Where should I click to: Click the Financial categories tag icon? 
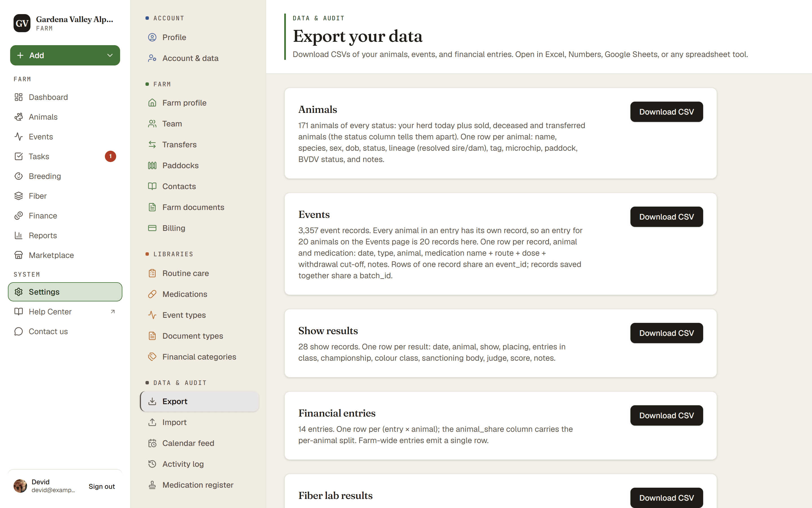[152, 357]
